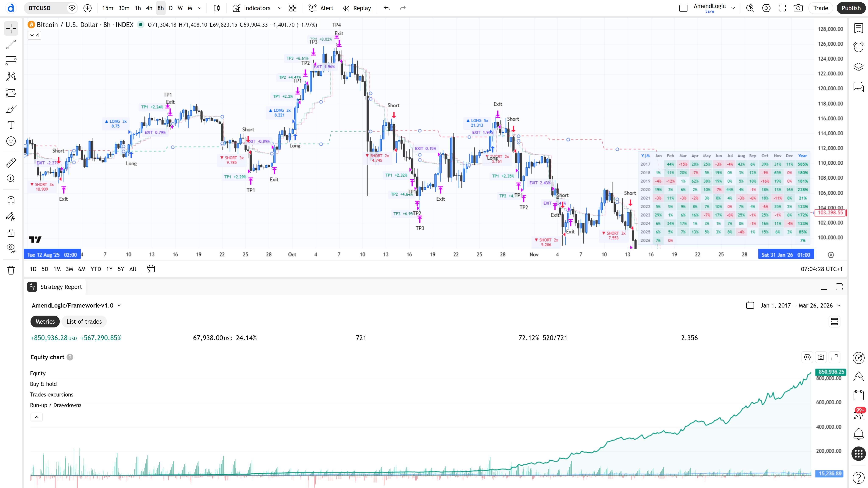This screenshot has height=488, width=868.
Task: Open the Alerts panel clock icon
Action: tap(858, 47)
